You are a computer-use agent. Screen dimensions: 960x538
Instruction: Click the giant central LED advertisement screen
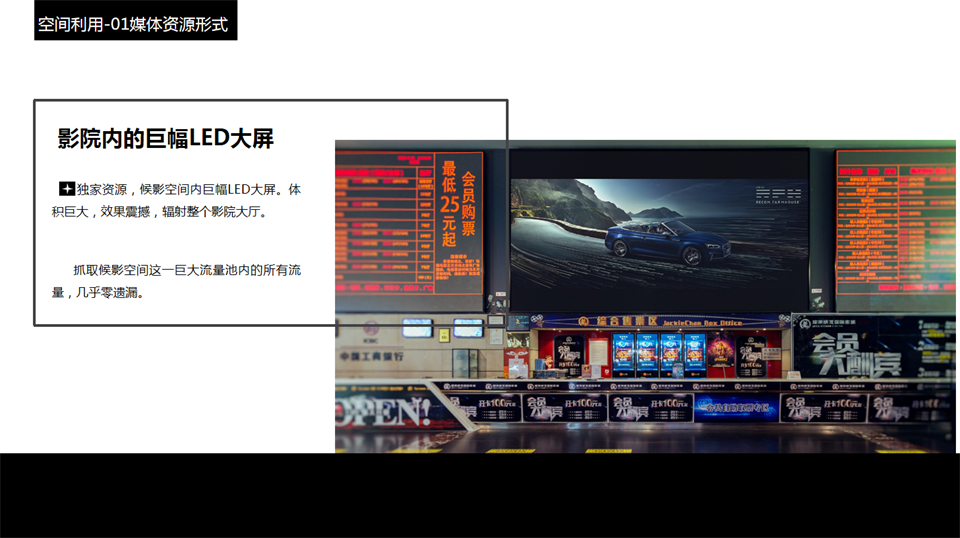pyautogui.click(x=658, y=230)
